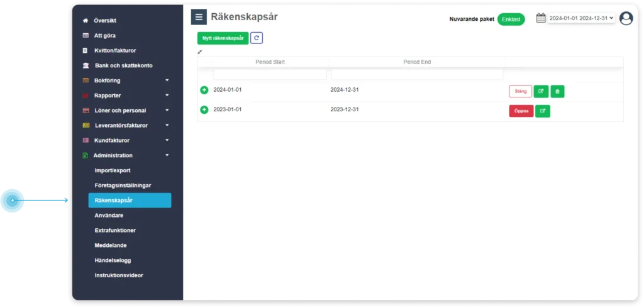Click the Period Start column header
The width and height of the screenshot is (644, 308).
coord(270,62)
